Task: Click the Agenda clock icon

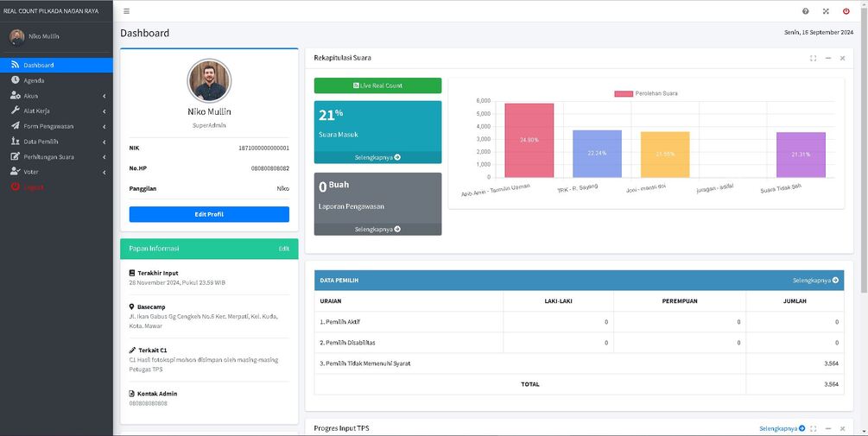Action: (x=15, y=80)
